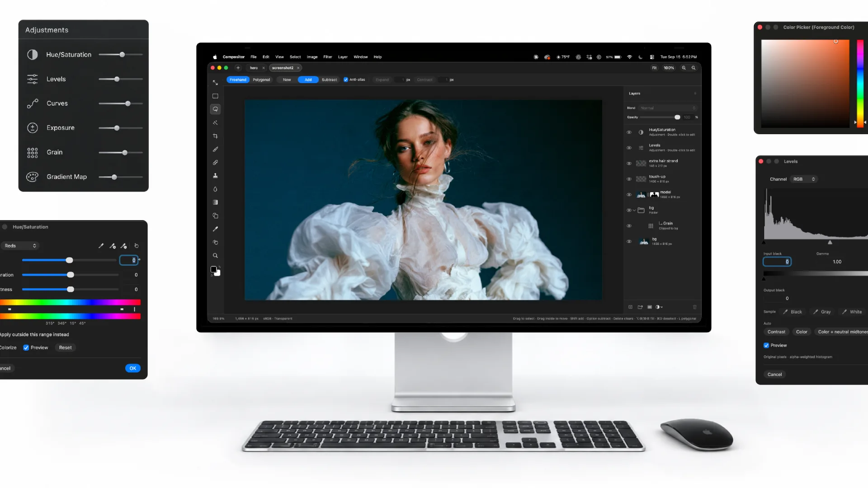Click the Subtract selection mode button
This screenshot has height=488, width=868.
click(329, 80)
